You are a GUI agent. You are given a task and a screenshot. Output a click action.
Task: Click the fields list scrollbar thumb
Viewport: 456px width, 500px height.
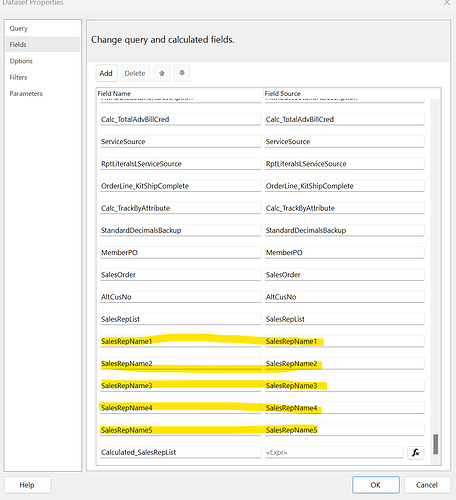[435, 444]
